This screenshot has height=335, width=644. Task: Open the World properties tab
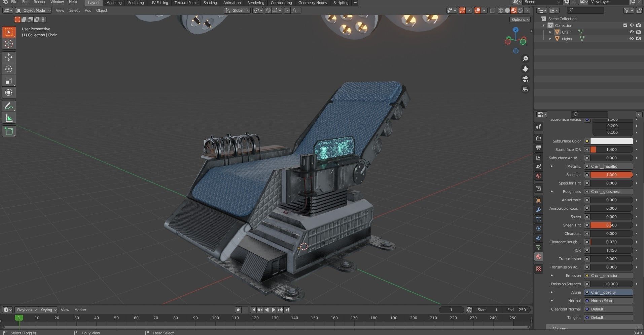[539, 176]
